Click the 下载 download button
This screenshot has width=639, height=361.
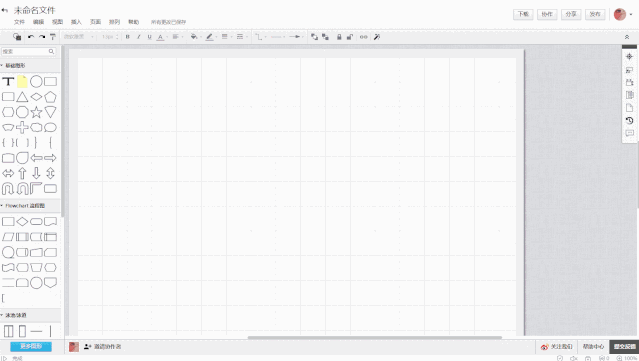523,14
